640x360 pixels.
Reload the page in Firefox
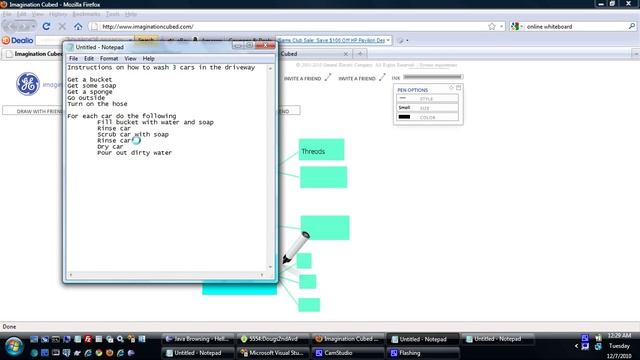click(46, 26)
